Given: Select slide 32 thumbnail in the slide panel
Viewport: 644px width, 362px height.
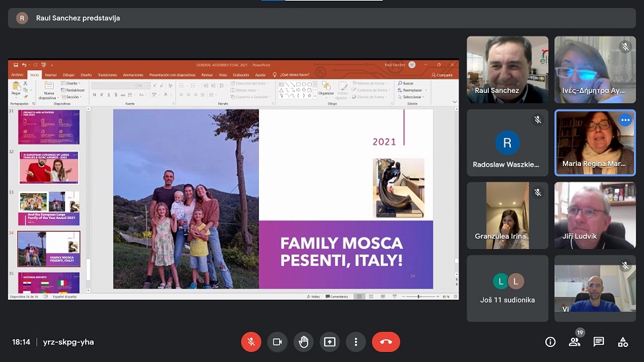Looking at the screenshot, I should [49, 167].
